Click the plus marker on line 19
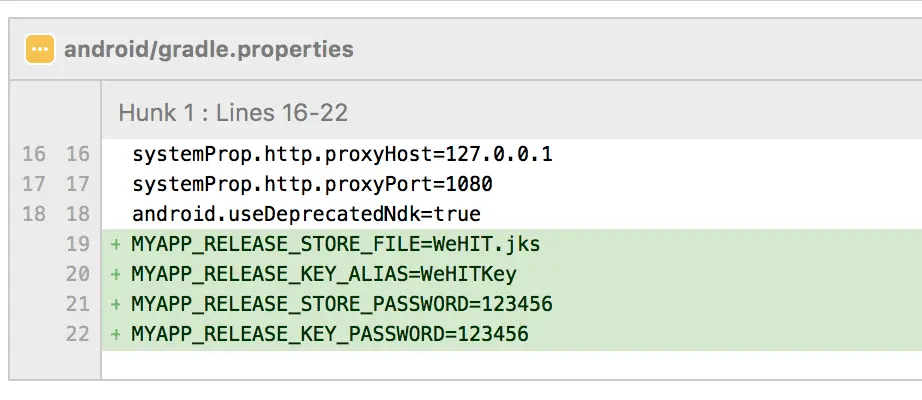The width and height of the screenshot is (922, 400). tap(116, 244)
